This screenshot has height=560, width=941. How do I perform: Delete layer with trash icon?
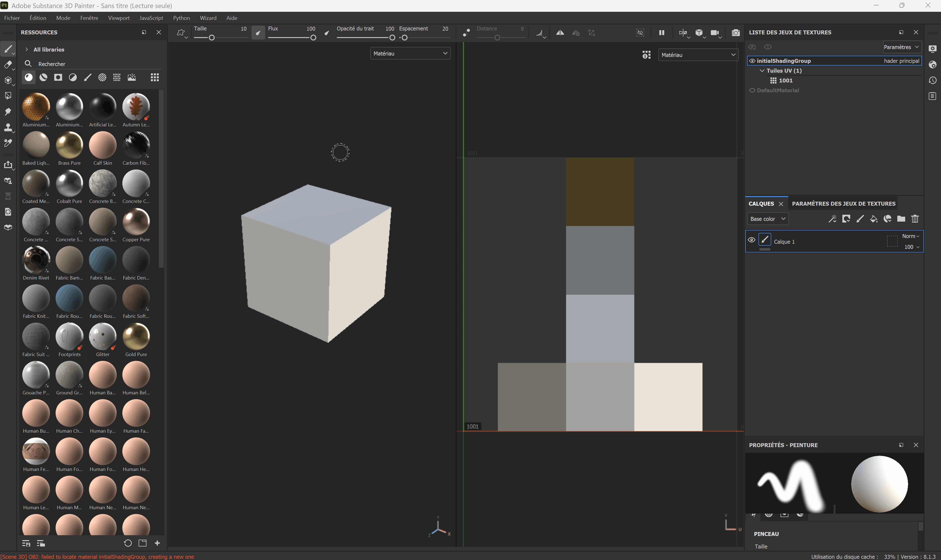(915, 219)
